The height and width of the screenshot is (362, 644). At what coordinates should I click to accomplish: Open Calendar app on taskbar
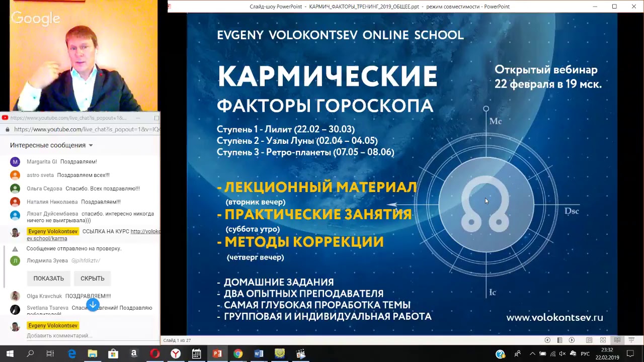click(196, 354)
